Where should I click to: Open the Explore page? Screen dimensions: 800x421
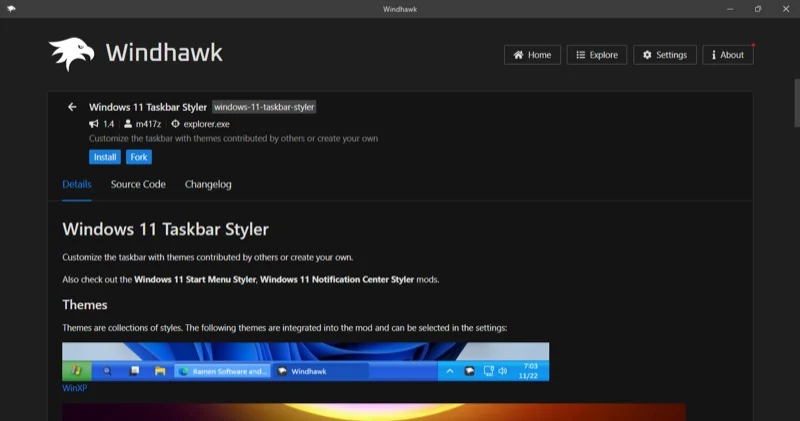[596, 55]
